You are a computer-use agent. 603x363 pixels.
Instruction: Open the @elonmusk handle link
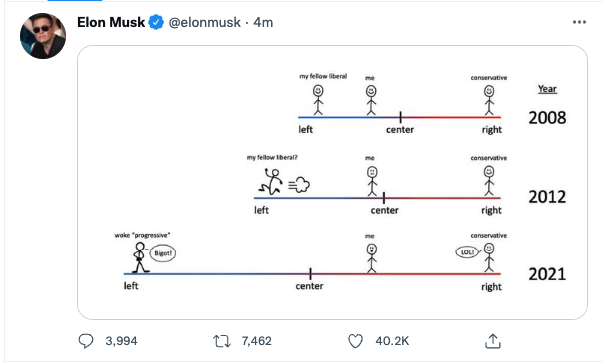coord(205,22)
